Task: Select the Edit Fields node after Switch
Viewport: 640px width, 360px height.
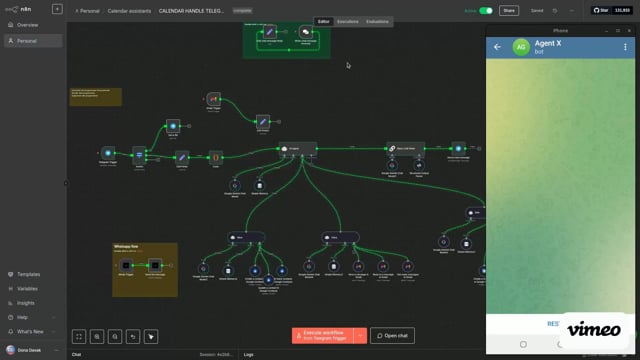Action: pos(182,158)
